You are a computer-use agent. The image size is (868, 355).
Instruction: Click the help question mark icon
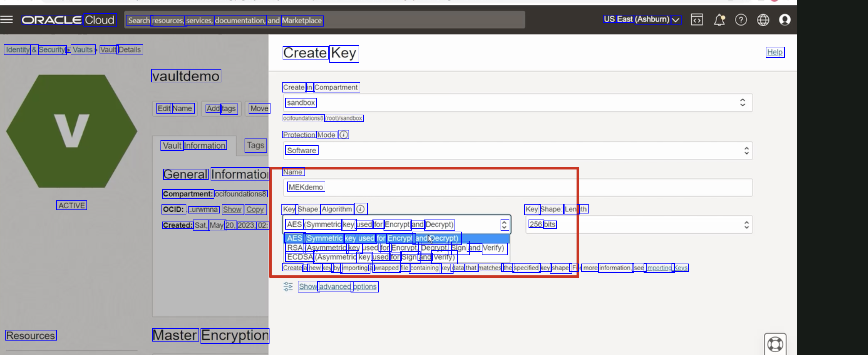coord(740,20)
